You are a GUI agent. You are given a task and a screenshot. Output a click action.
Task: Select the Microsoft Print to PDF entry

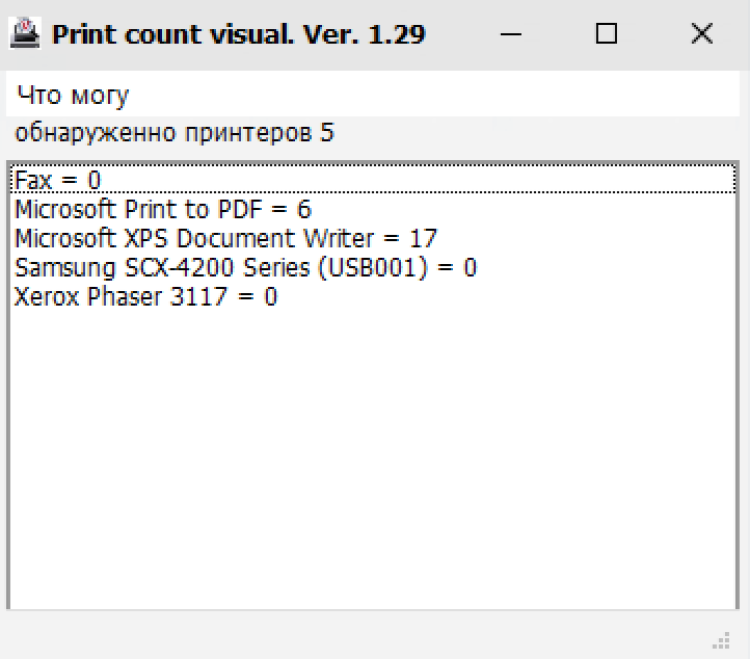(373, 209)
